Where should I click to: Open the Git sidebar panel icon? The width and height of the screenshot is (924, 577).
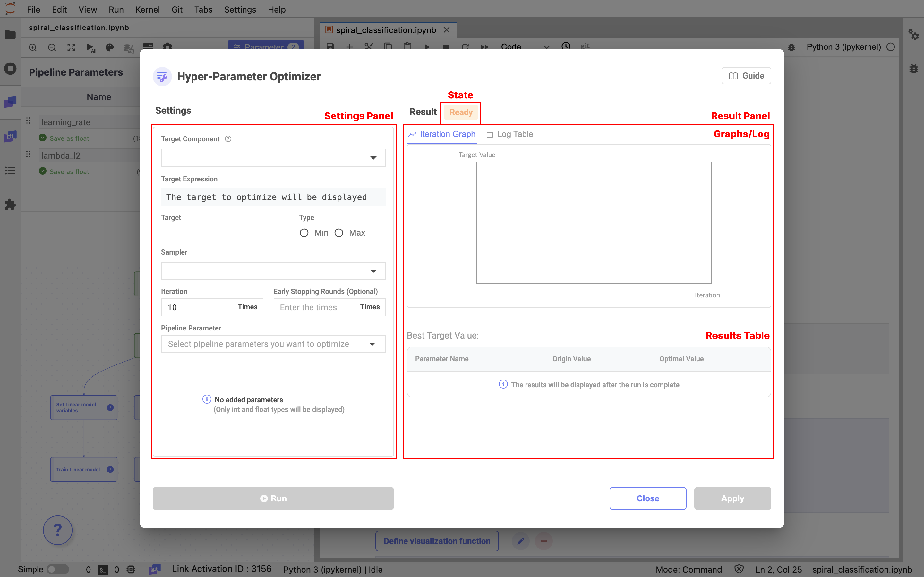coord(10,136)
